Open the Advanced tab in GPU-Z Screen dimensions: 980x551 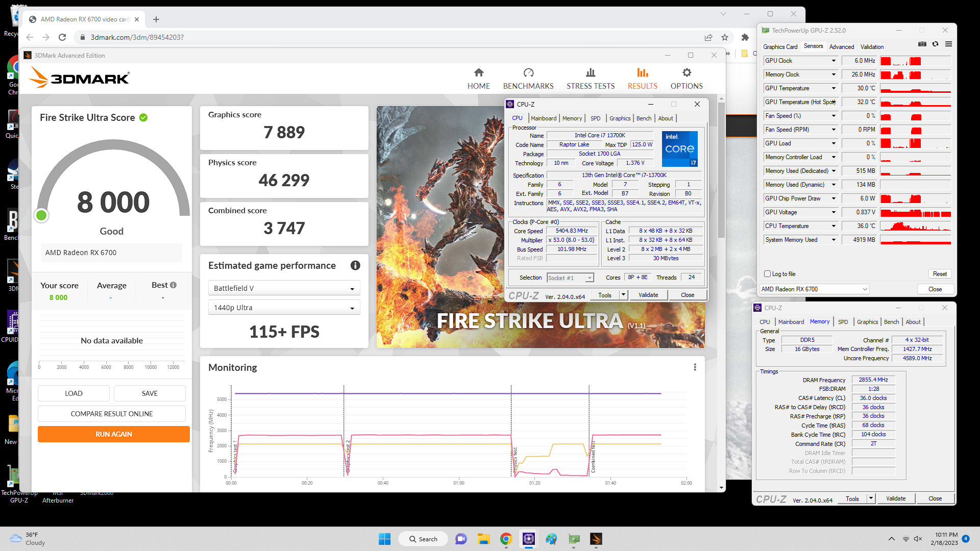point(841,46)
